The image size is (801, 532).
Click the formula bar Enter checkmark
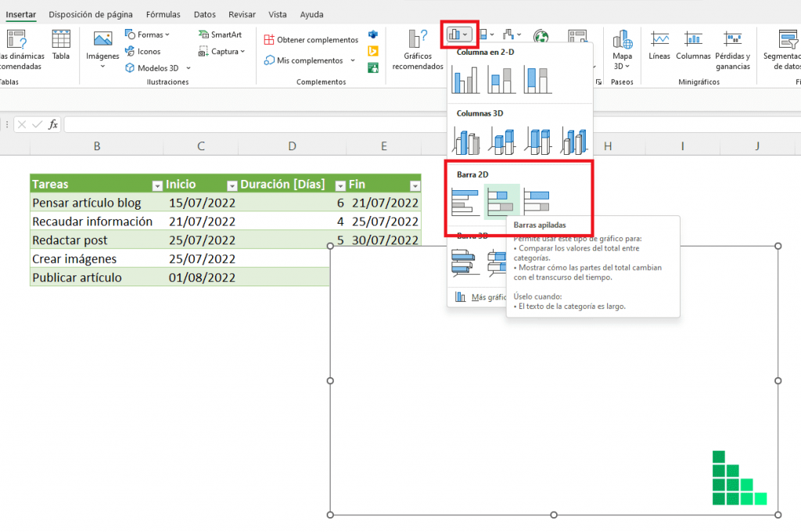37,124
